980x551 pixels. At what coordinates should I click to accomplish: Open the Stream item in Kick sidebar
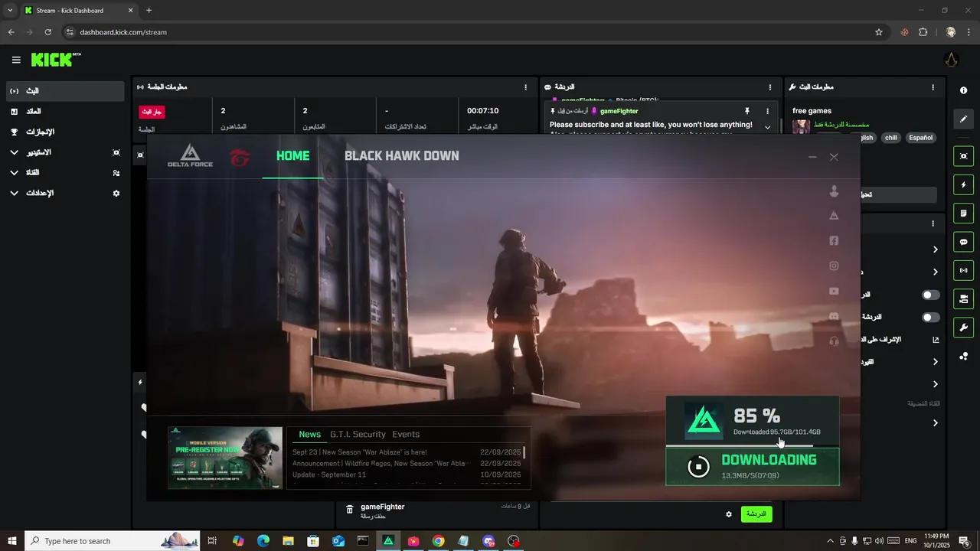[x=64, y=91]
